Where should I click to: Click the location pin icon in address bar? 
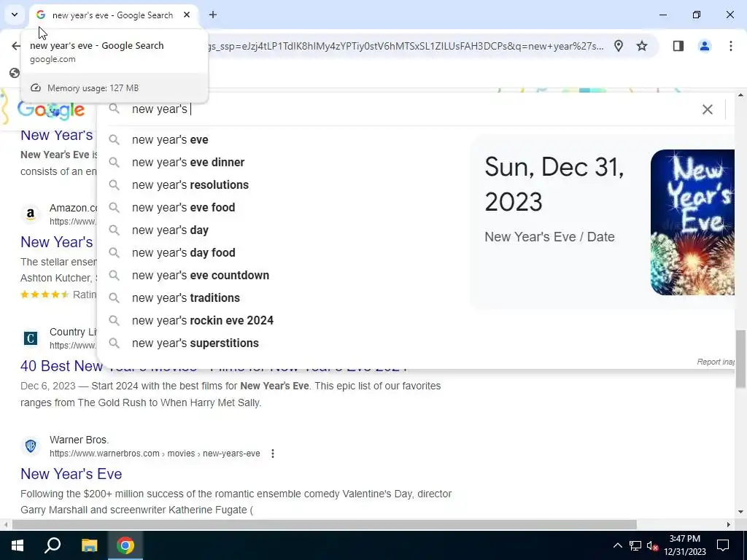(619, 46)
